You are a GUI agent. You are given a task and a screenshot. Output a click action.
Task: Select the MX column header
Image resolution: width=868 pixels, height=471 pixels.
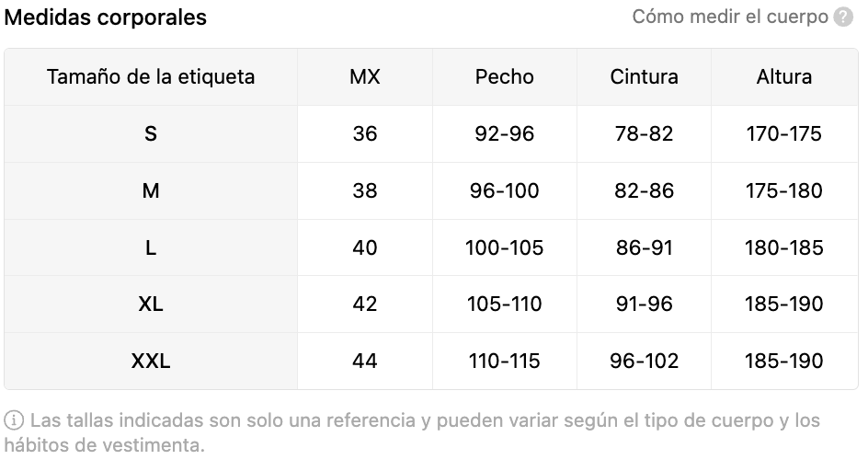click(365, 77)
